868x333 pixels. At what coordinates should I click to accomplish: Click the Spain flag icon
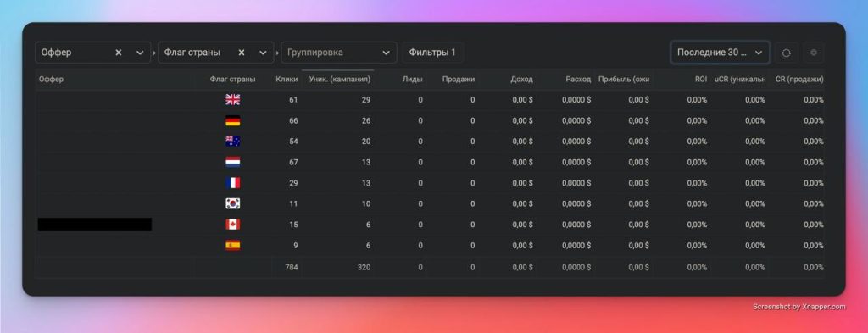click(x=232, y=245)
